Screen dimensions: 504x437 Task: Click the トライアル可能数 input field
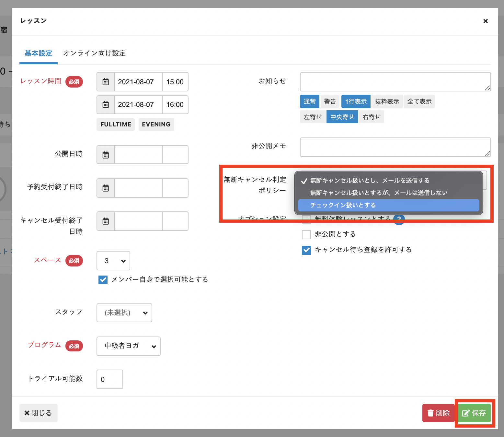pyautogui.click(x=110, y=379)
